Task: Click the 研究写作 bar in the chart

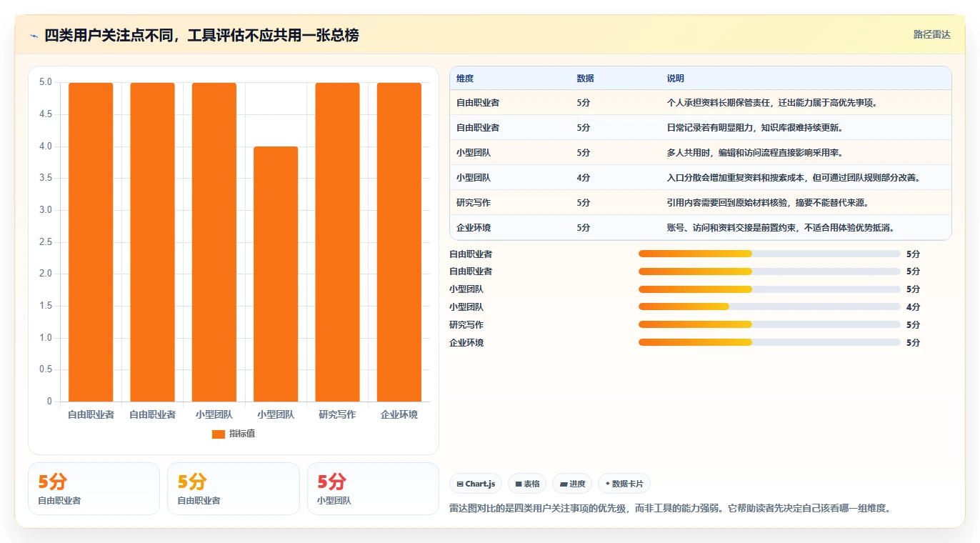Action: (x=337, y=242)
